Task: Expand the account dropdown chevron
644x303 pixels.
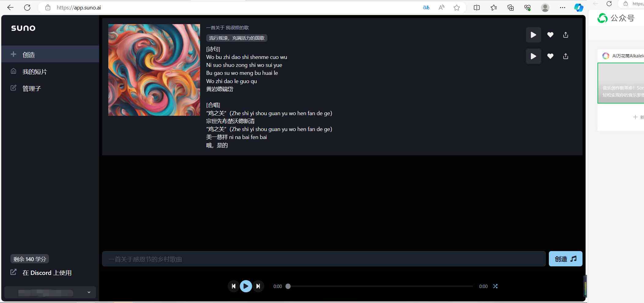Action: point(89,292)
